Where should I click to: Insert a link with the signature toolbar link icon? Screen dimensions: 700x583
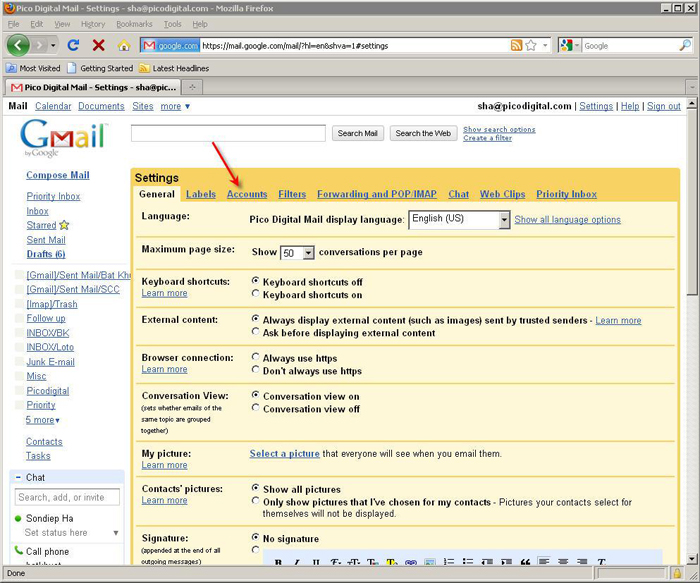411,562
